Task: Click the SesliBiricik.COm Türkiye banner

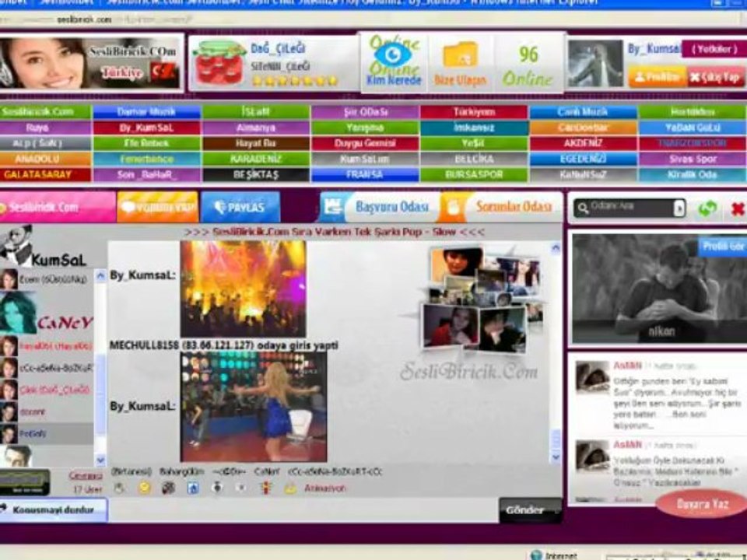Action: click(x=90, y=63)
